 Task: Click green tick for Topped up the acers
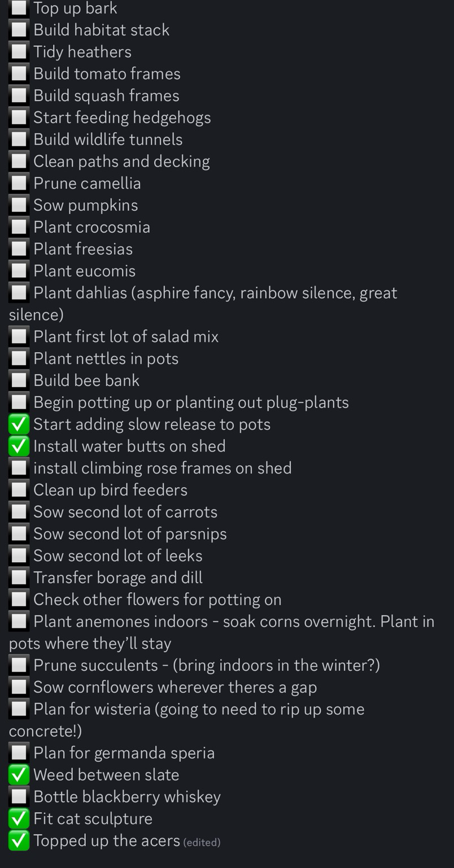[19, 840]
